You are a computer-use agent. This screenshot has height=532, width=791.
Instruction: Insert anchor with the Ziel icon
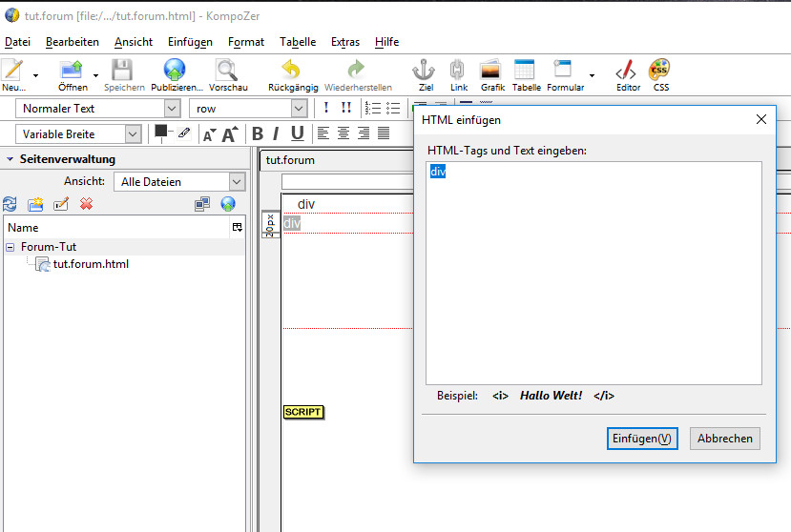point(424,70)
